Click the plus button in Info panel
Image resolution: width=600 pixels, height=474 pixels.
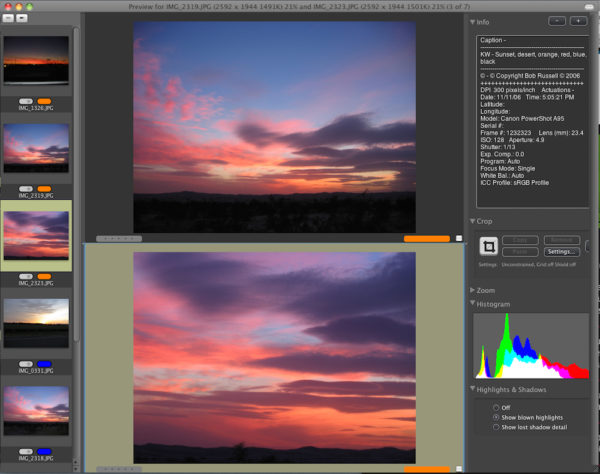(x=580, y=21)
